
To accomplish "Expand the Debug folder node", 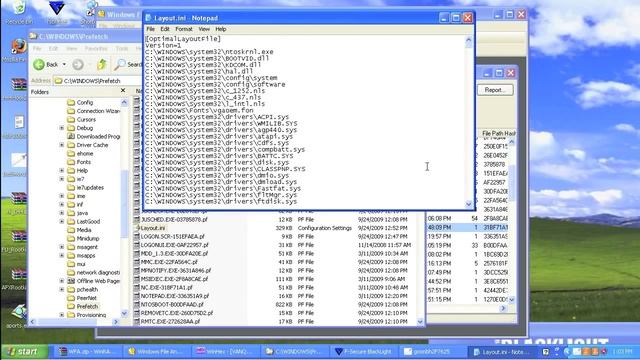I will pyautogui.click(x=62, y=128).
